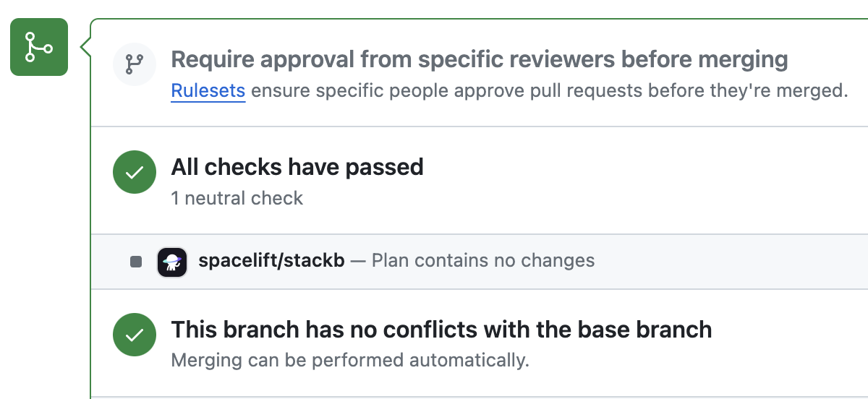Screen dimensions: 868x399
Task: Click the This branch has no conflicts heading
Action: (x=441, y=330)
